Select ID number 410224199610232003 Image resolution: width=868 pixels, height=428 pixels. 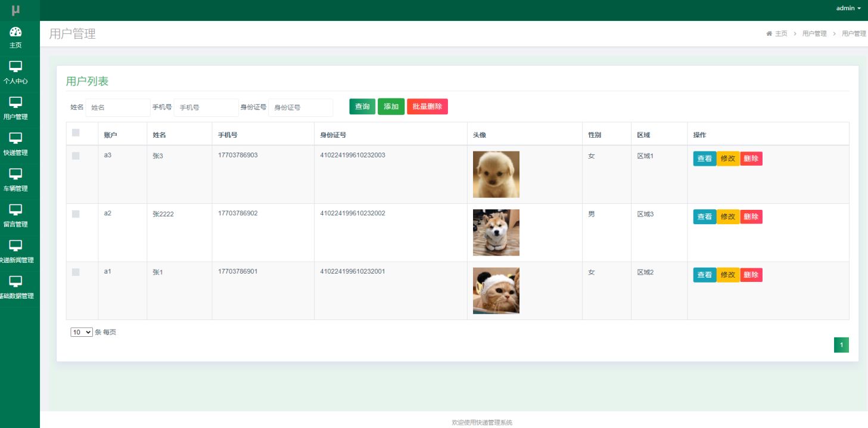pyautogui.click(x=353, y=155)
